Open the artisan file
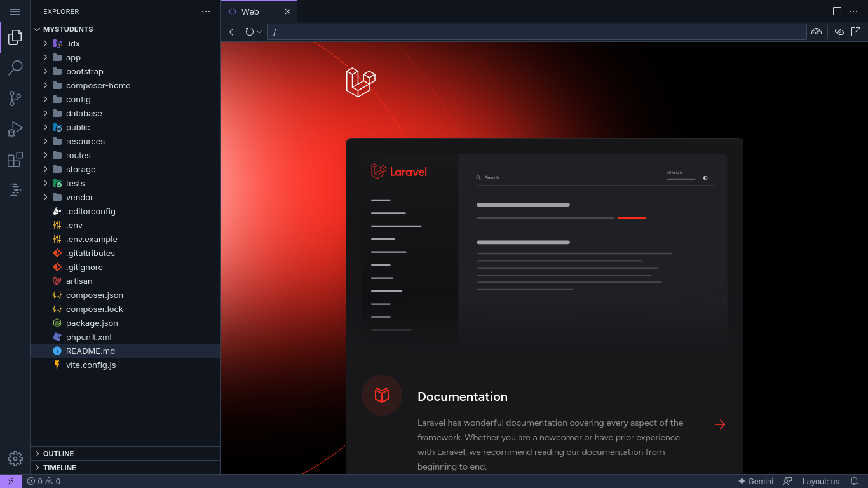868x488 pixels. point(126,281)
